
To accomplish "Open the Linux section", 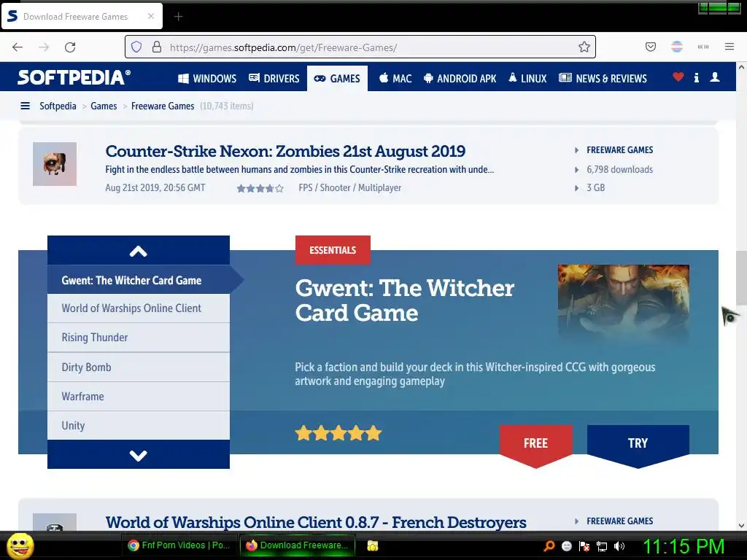I will coord(527,79).
